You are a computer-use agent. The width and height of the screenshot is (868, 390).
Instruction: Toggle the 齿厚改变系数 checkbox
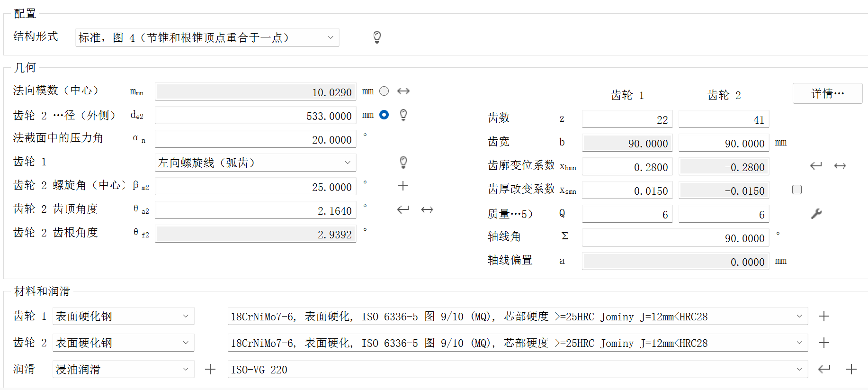coord(797,190)
